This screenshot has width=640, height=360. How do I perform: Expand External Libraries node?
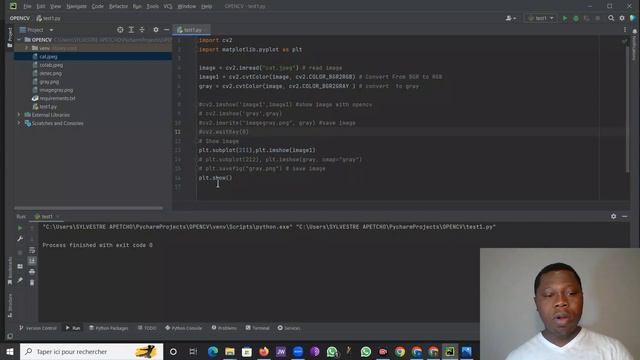pyautogui.click(x=19, y=115)
